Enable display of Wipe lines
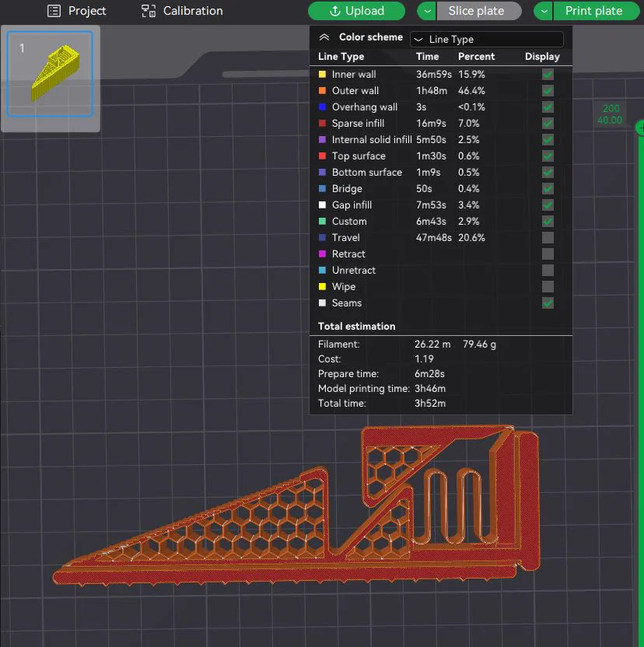The height and width of the screenshot is (647, 644). click(x=548, y=286)
